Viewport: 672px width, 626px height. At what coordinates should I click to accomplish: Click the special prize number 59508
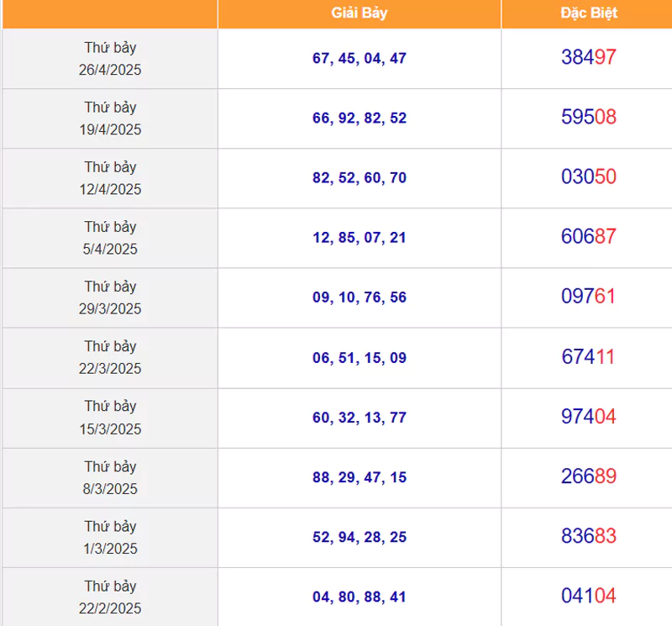(589, 117)
